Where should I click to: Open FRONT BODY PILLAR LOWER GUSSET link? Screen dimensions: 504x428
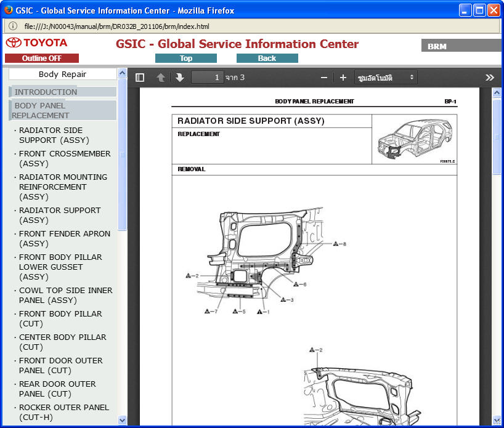point(60,267)
